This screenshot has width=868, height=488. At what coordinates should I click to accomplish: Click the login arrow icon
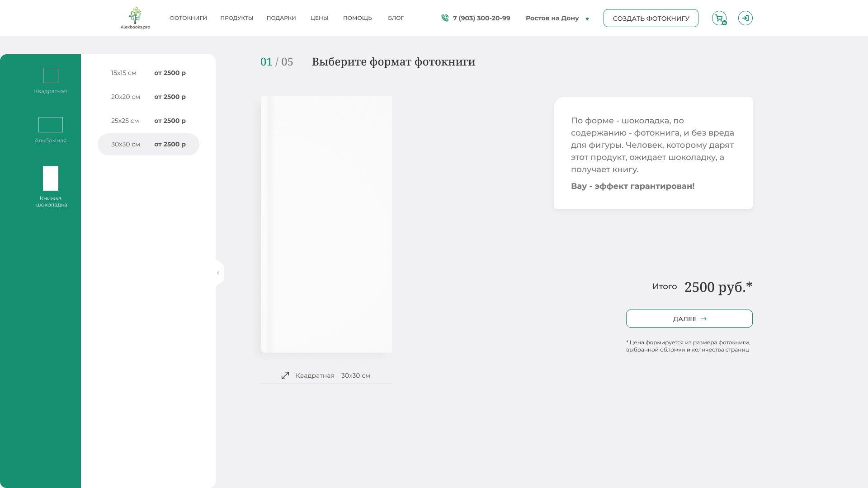point(745,18)
